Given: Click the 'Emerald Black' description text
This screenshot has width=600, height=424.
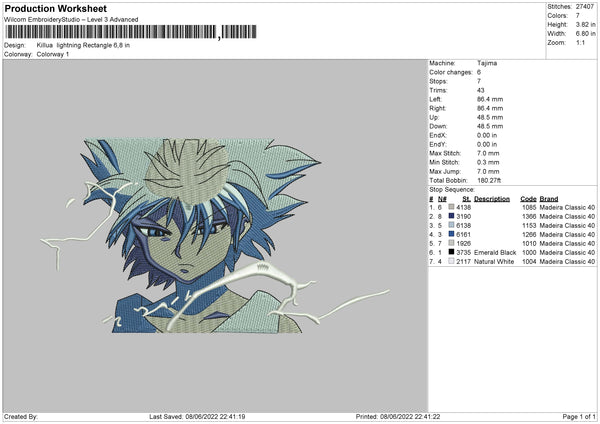Looking at the screenshot, I should 495,252.
